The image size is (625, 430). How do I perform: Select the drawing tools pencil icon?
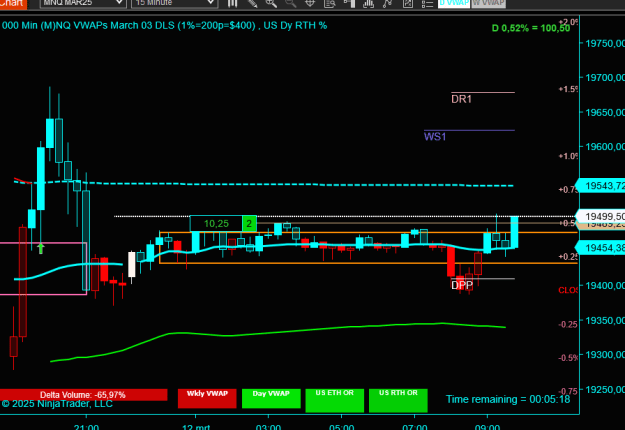[x=252, y=4]
